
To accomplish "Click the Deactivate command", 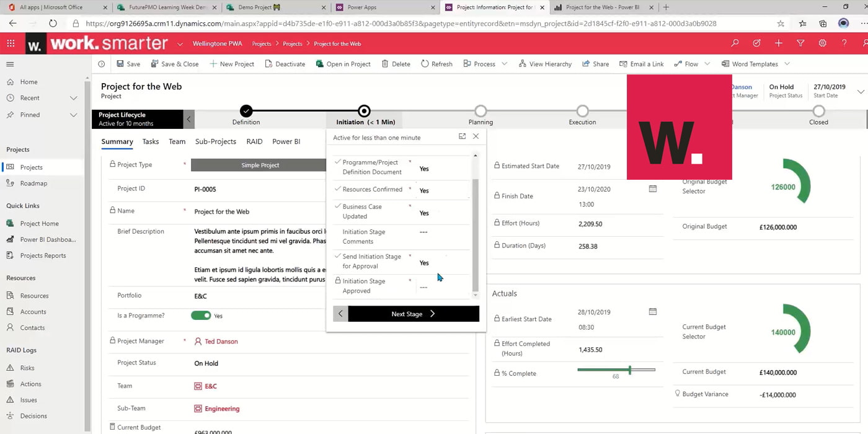I will click(285, 64).
